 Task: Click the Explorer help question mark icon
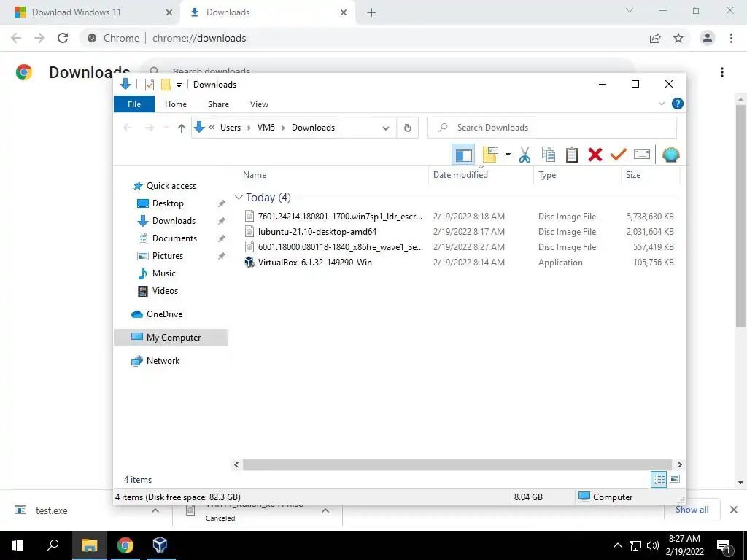678,104
